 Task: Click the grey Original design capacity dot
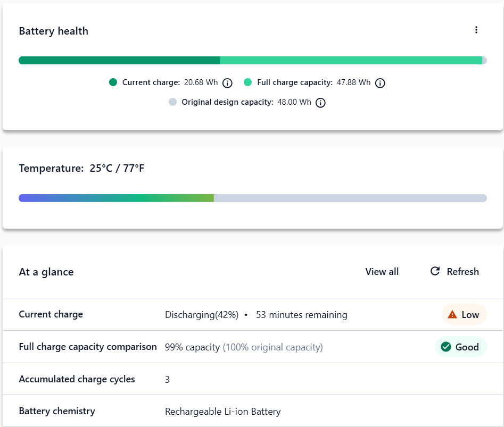(172, 102)
